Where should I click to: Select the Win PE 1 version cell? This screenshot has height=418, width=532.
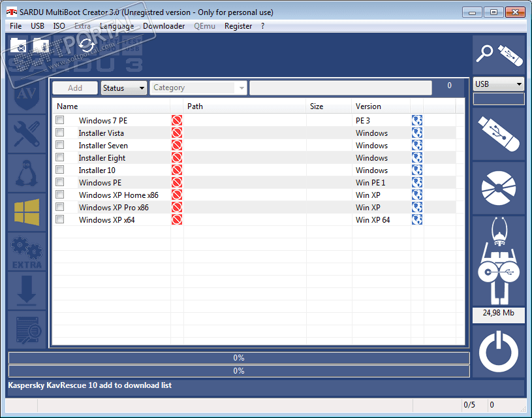click(371, 183)
